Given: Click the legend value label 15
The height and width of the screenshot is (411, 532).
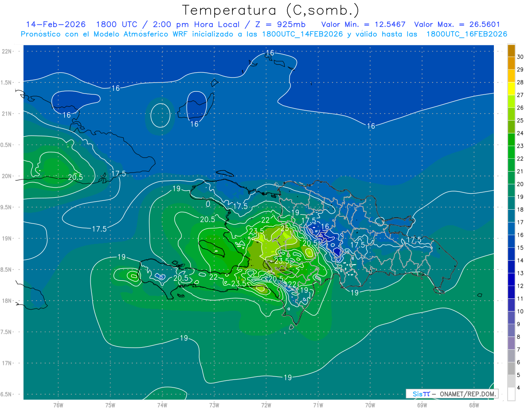Looking at the screenshot, I should click(x=520, y=248).
